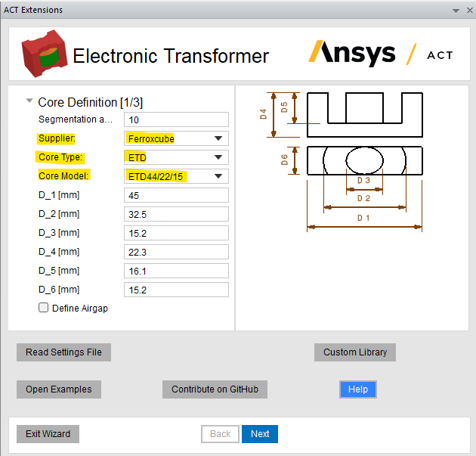Click the Electronic Transformer title text
The height and width of the screenshot is (456, 476).
coord(171,56)
